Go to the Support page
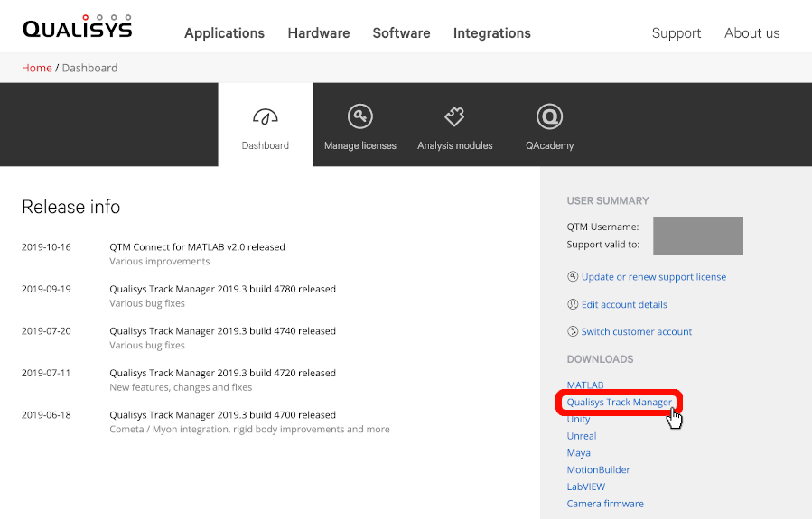The width and height of the screenshot is (812, 519). pos(677,33)
